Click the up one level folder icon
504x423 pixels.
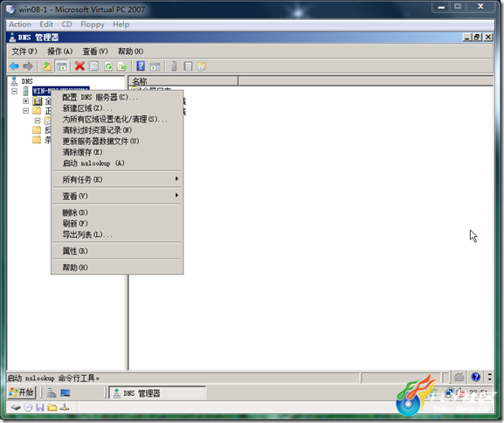[x=47, y=66]
